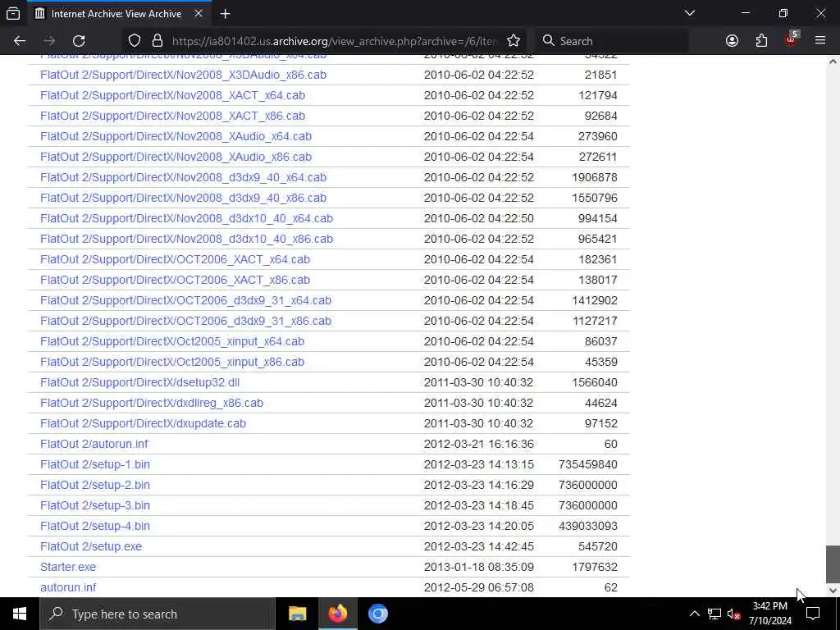Open the root autorun.inf link
The width and height of the screenshot is (840, 630).
pos(68,587)
